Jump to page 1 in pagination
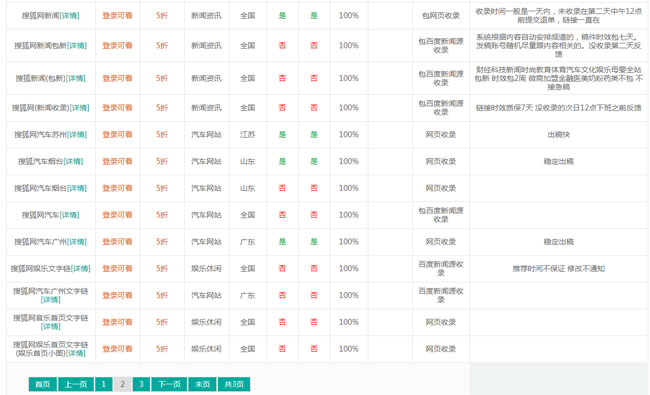This screenshot has width=650, height=395. [104, 384]
